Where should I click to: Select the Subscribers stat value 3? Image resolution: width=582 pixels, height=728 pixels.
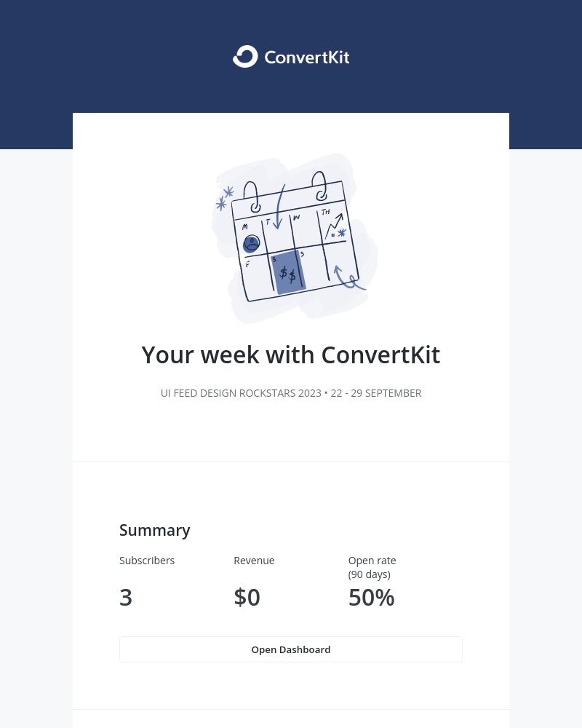coord(126,596)
